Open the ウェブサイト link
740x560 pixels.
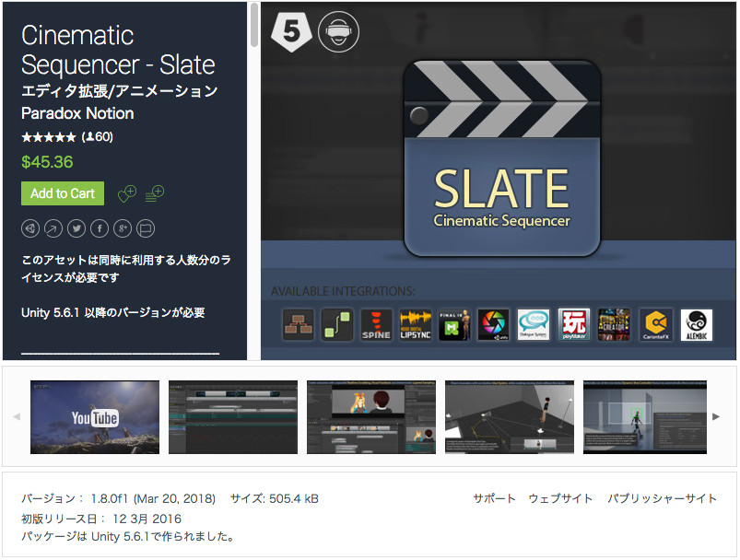560,498
